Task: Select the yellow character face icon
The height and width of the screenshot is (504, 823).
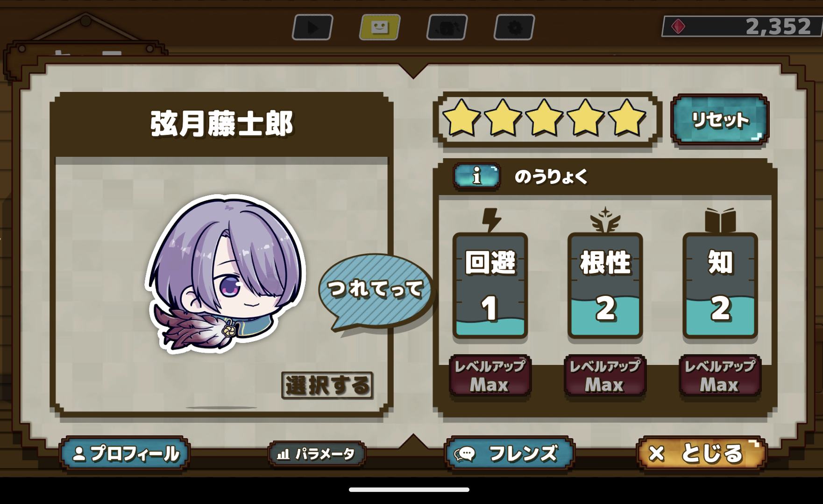Action: [x=380, y=28]
